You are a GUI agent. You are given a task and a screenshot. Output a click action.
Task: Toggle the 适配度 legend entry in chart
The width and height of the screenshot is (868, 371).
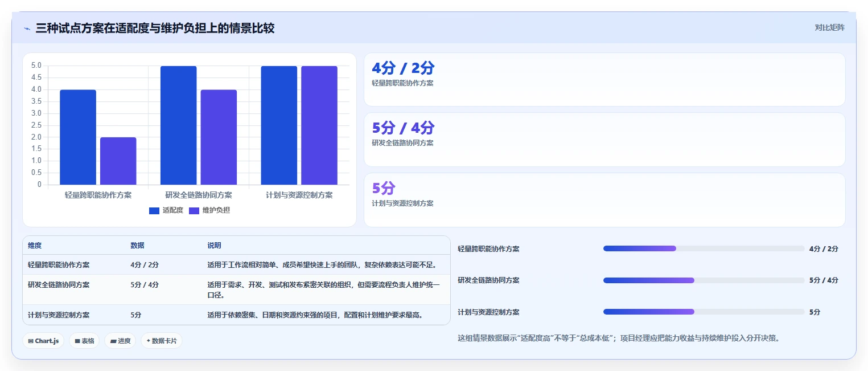pos(166,210)
